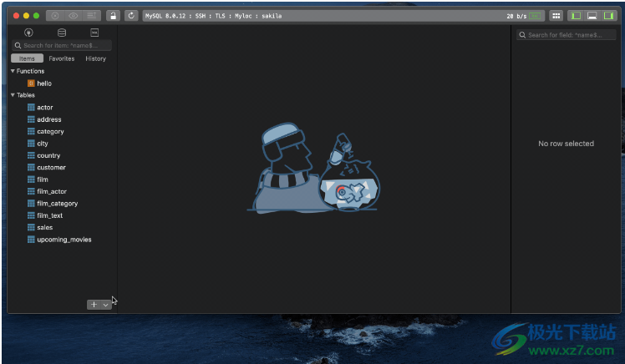Open the database list cylinder icon

pos(61,33)
